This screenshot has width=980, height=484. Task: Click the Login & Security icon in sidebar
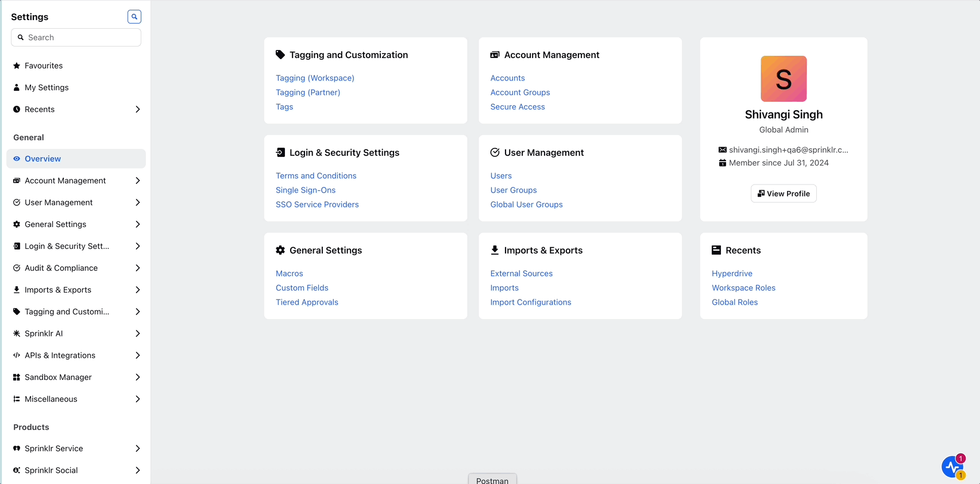(x=17, y=246)
